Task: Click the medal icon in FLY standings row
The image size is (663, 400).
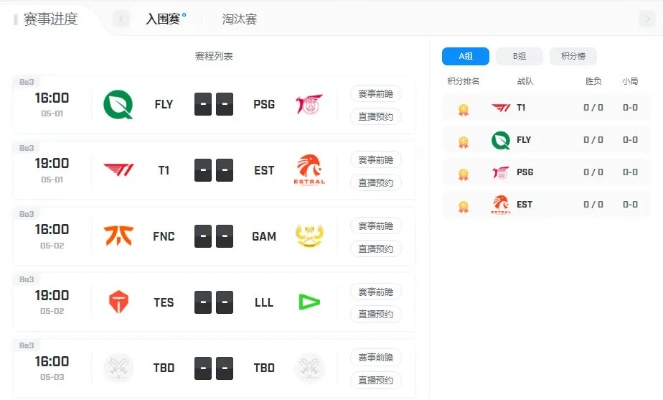Action: point(463,142)
